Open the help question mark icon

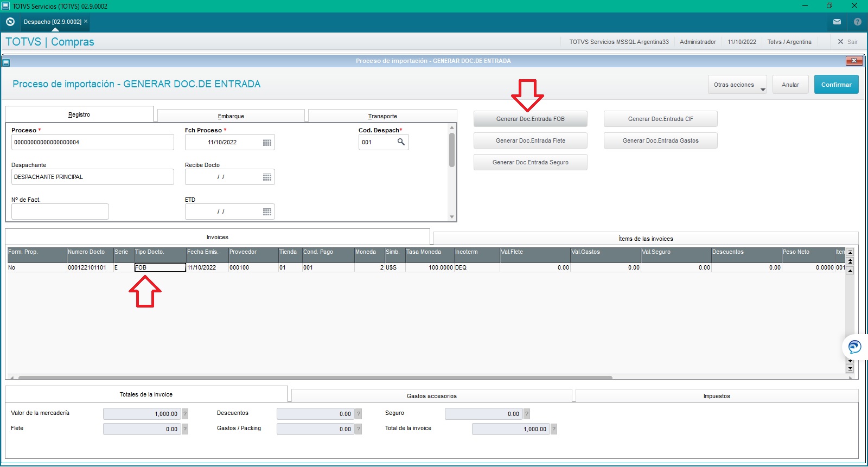click(858, 22)
